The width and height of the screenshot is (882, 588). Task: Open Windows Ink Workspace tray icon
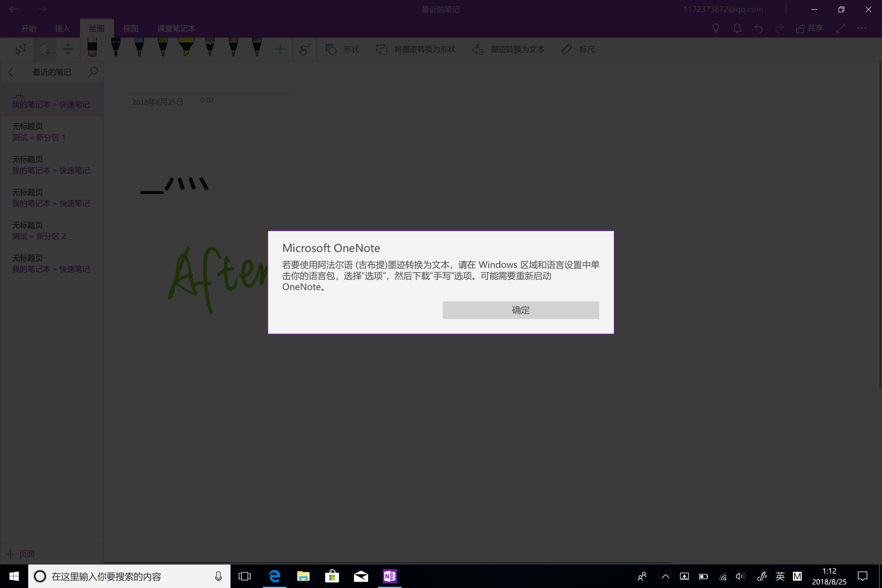click(761, 576)
